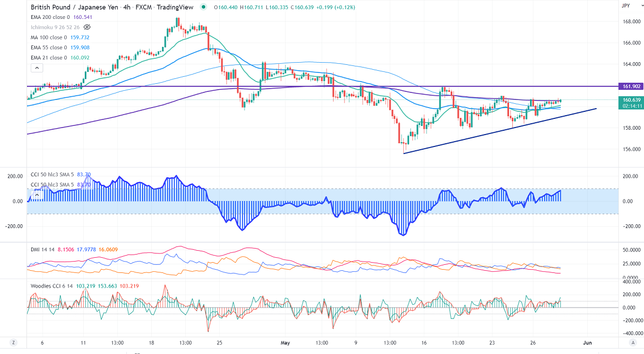The height and width of the screenshot is (354, 644).
Task: Click the 168.000 price axis label
Action: pyautogui.click(x=632, y=22)
